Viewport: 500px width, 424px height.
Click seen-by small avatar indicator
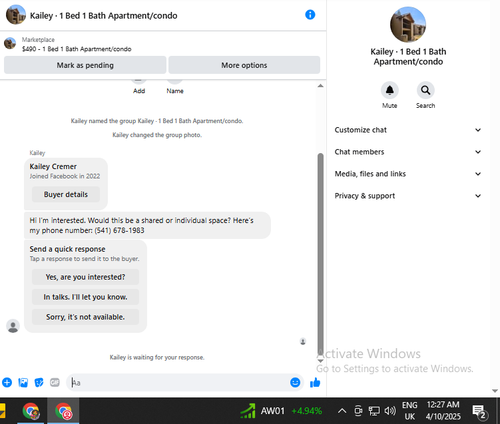click(x=303, y=341)
